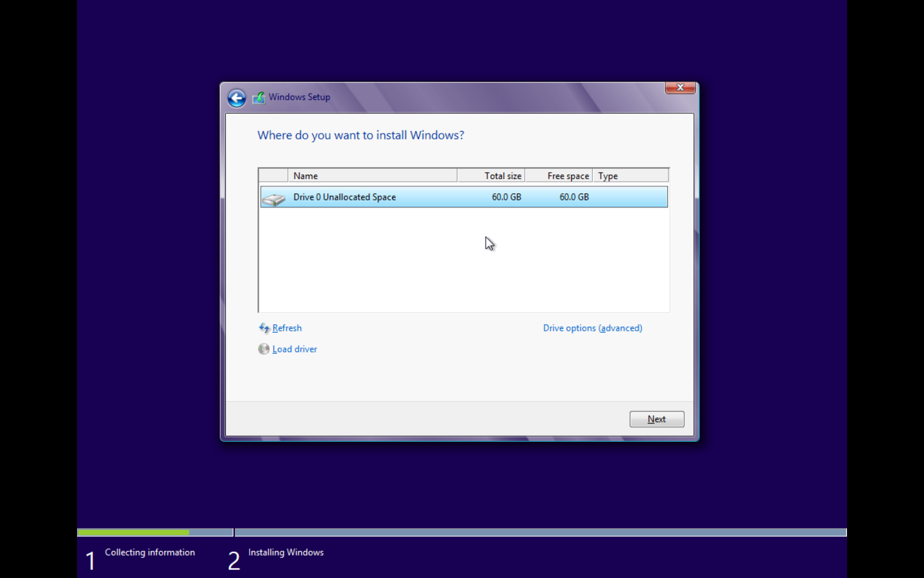
Task: Click the green setup progress bar
Action: click(x=133, y=532)
